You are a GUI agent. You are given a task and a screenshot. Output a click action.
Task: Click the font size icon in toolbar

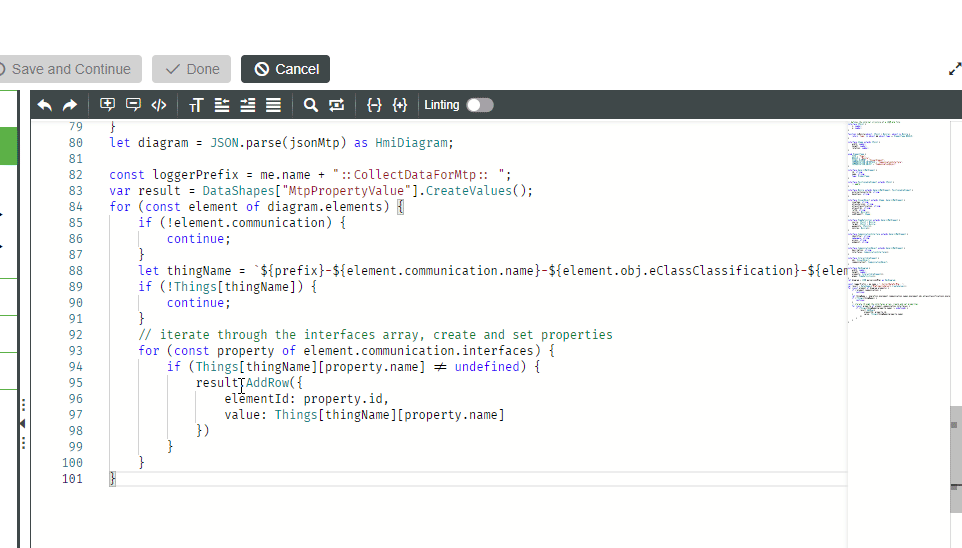[196, 105]
